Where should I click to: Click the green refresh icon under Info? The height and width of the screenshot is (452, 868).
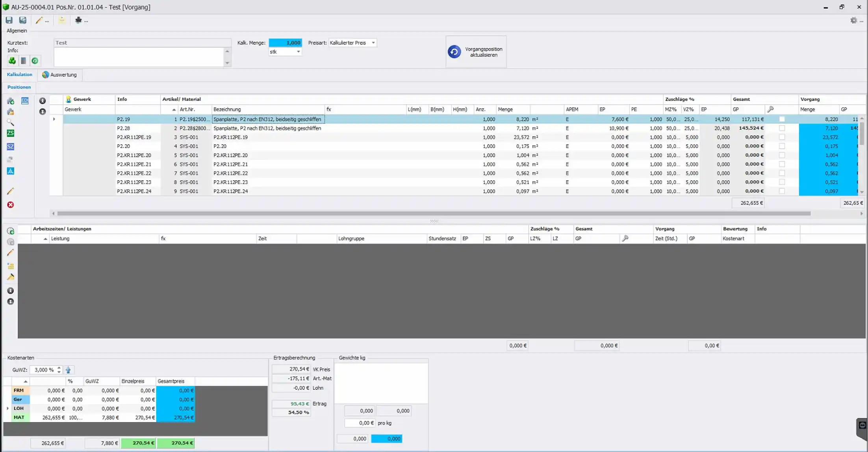pos(35,61)
